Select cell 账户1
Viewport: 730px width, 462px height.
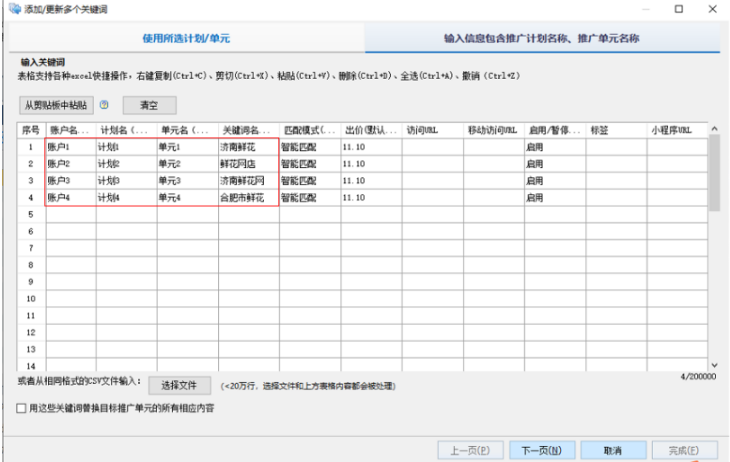(71, 147)
